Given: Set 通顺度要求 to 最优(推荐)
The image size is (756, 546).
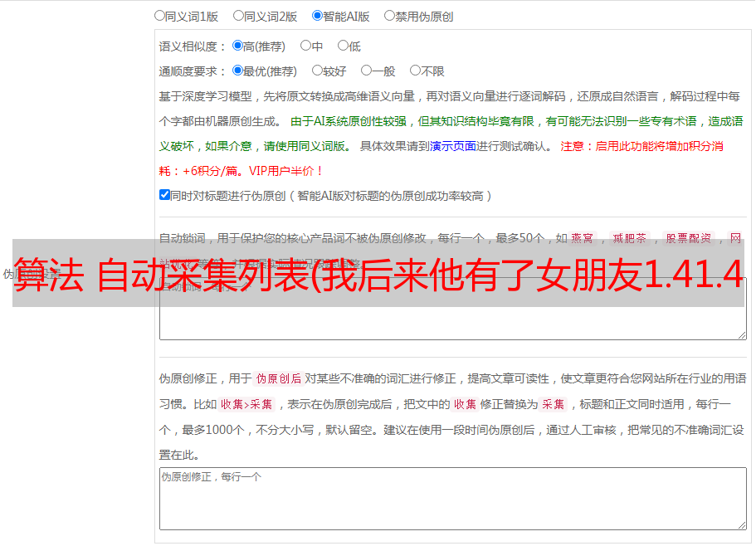Looking at the screenshot, I should pos(237,71).
